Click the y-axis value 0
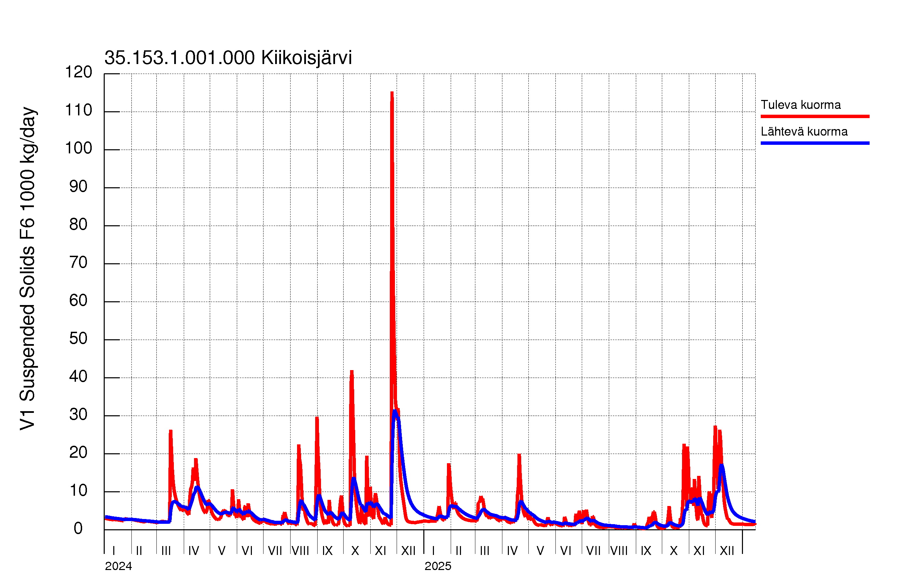 coord(78,529)
